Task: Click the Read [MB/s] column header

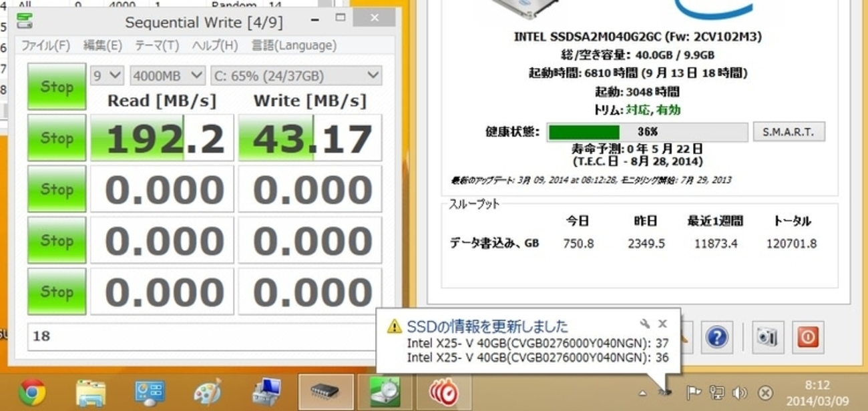Action: click(162, 101)
